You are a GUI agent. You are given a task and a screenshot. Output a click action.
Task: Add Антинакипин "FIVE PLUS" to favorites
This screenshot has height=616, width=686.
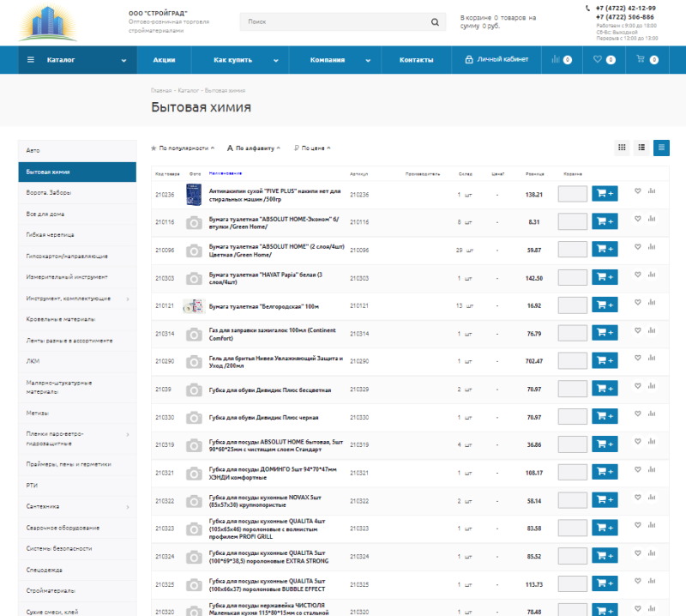coord(637,191)
